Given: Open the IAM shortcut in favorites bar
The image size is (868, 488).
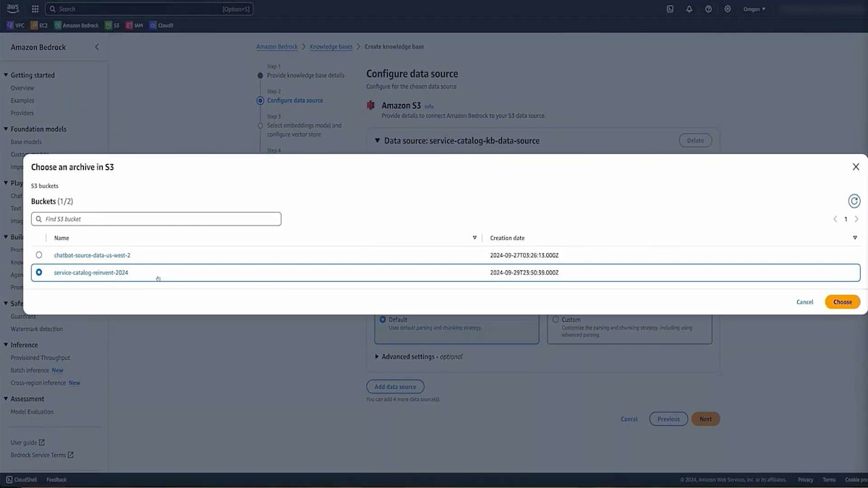Looking at the screenshot, I should (x=135, y=25).
